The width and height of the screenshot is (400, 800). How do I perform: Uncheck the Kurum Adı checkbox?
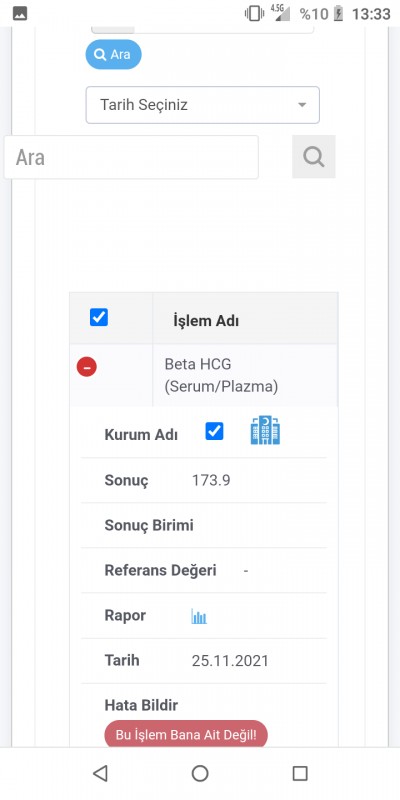point(214,431)
